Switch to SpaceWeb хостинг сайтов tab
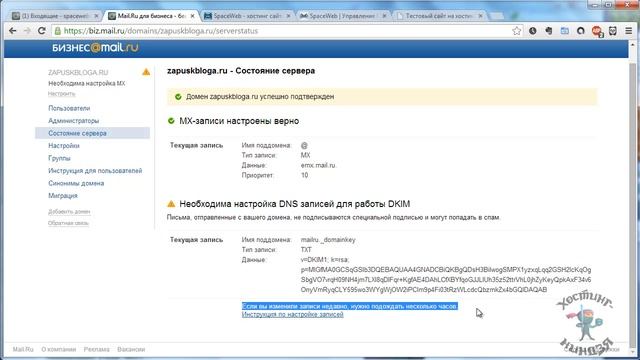 point(247,16)
